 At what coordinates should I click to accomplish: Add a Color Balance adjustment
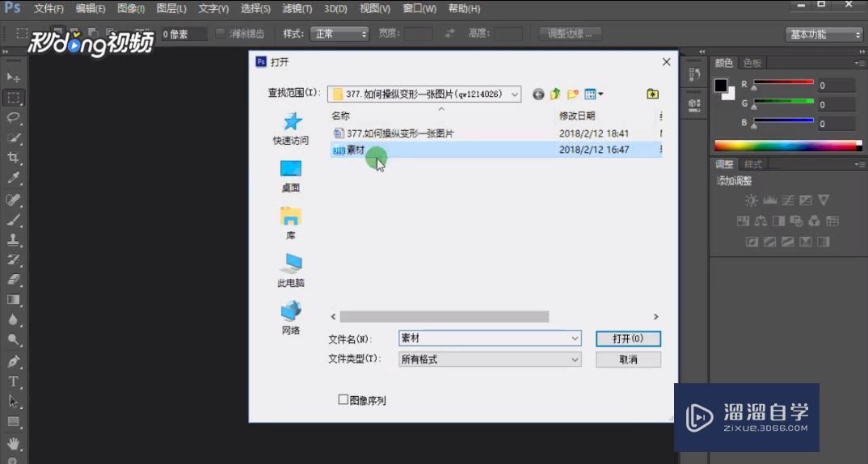coord(761,221)
